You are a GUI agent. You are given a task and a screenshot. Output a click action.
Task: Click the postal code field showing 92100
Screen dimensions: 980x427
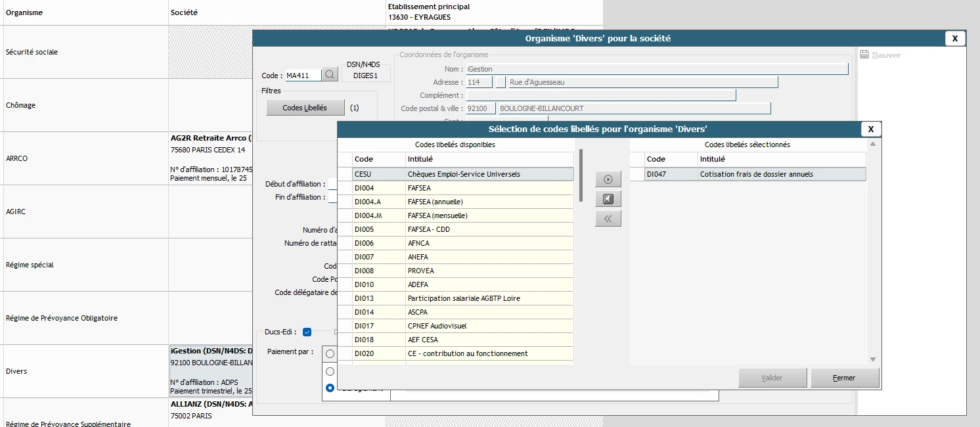(479, 108)
